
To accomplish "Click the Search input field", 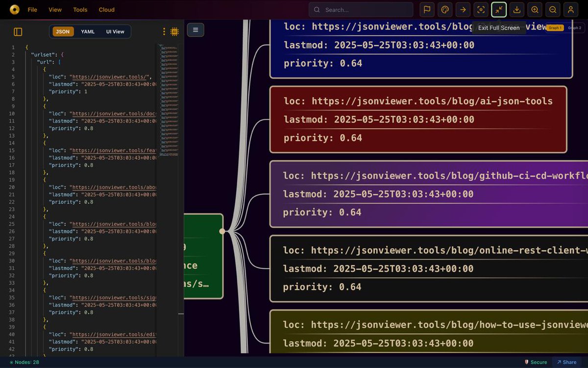I will point(361,10).
